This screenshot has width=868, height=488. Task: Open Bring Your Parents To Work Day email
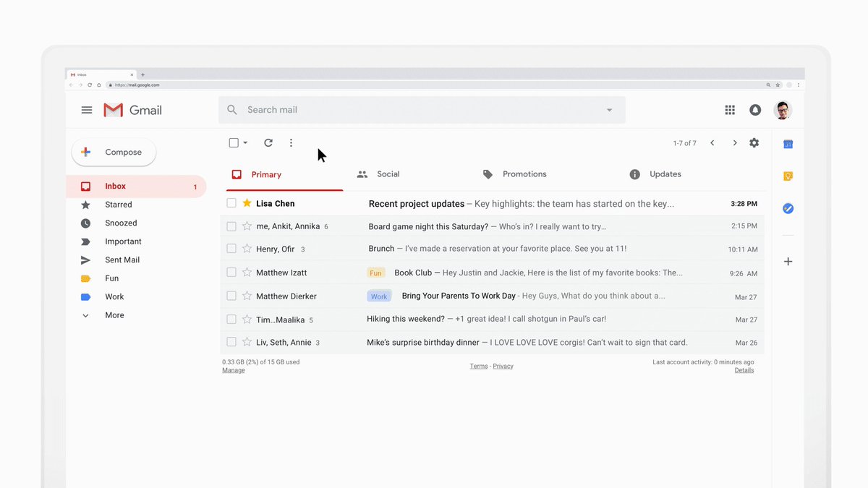493,296
